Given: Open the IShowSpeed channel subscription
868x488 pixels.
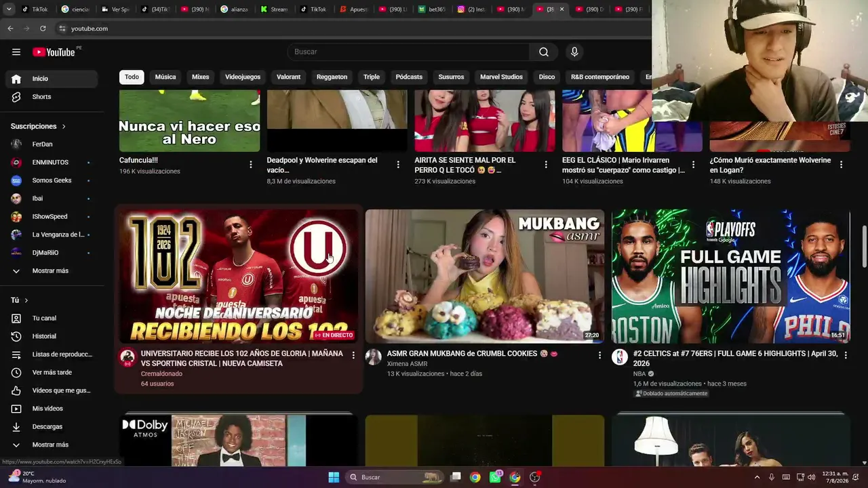Looking at the screenshot, I should [x=52, y=217].
